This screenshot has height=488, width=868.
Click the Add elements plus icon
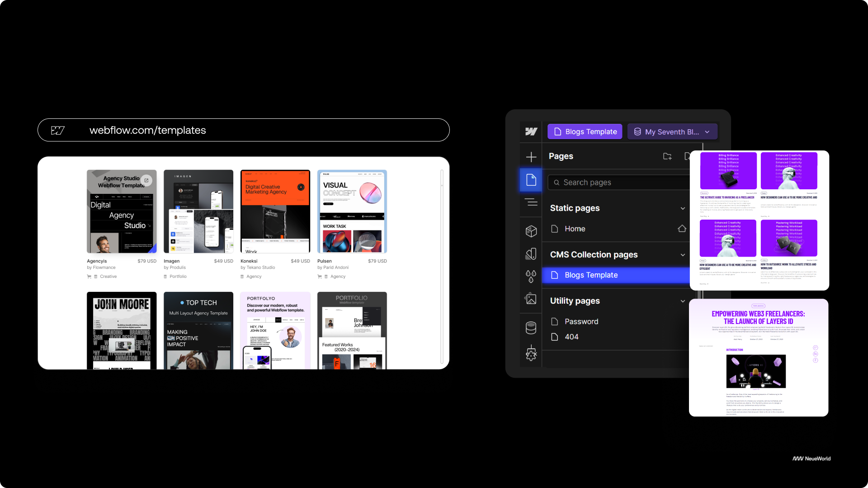click(531, 157)
